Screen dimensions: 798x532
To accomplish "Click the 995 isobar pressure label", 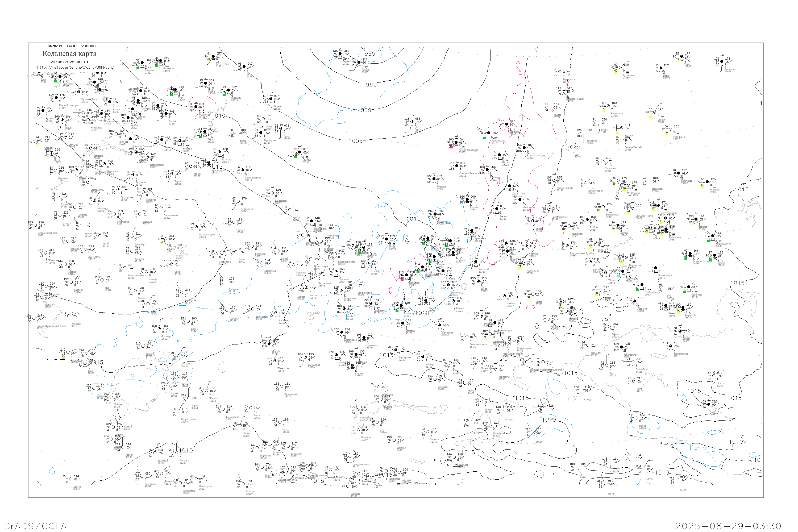I will (x=371, y=85).
